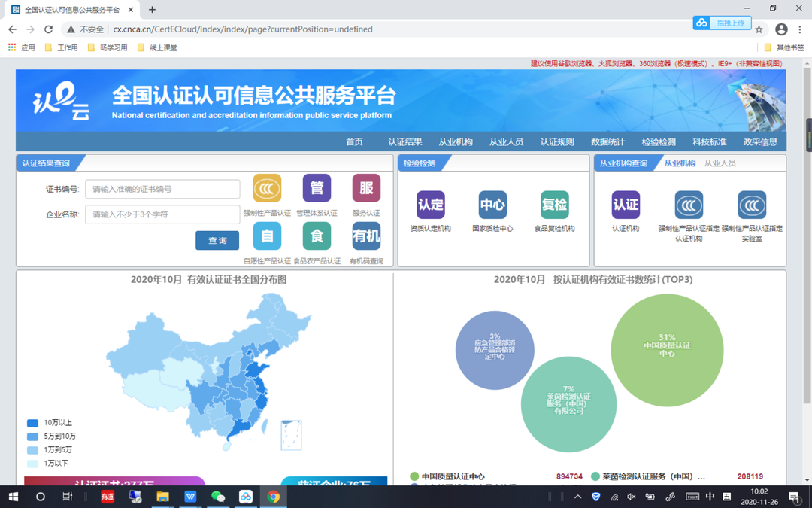Open File Explorer from the taskbar
The image size is (812, 508).
click(x=162, y=497)
